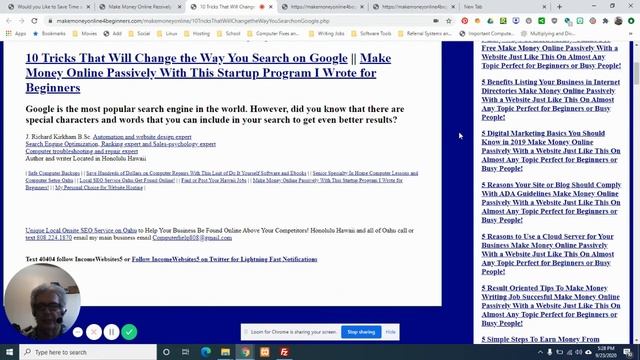Open the Movies bookmarks folder
This screenshot has width=640, height=360.
click(x=85, y=34)
